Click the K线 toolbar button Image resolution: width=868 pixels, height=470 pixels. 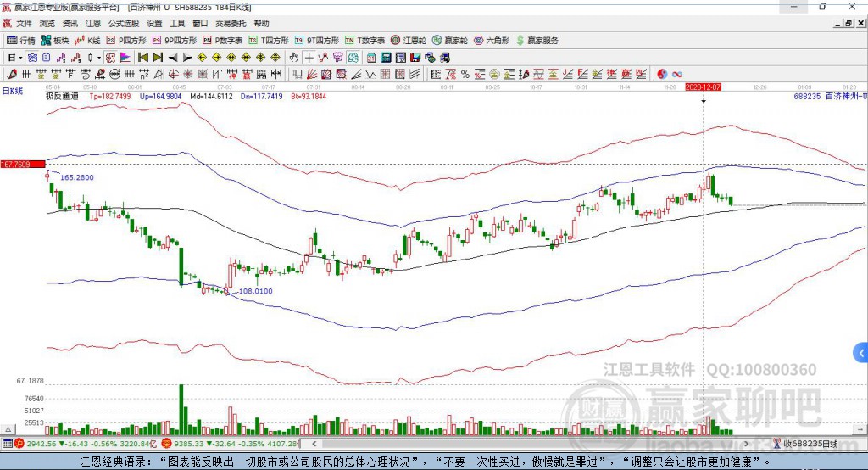pyautogui.click(x=87, y=41)
